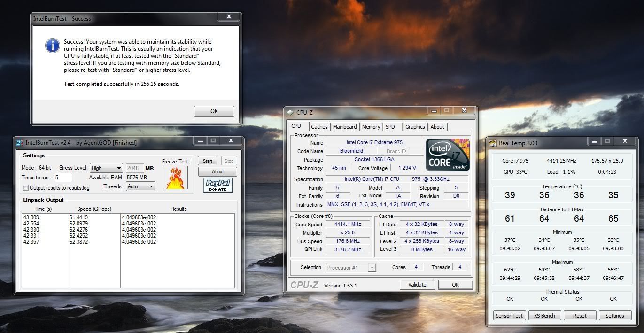Click the Linpack time value '42.357'
Screen dimensions: 644x333
click(31, 242)
